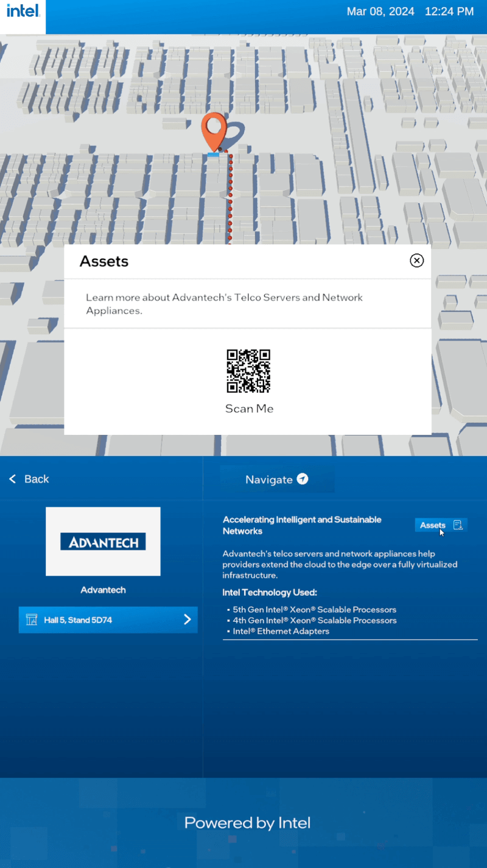This screenshot has height=868, width=487.
Task: Close the Assets popup with the X icon
Action: pos(416,261)
